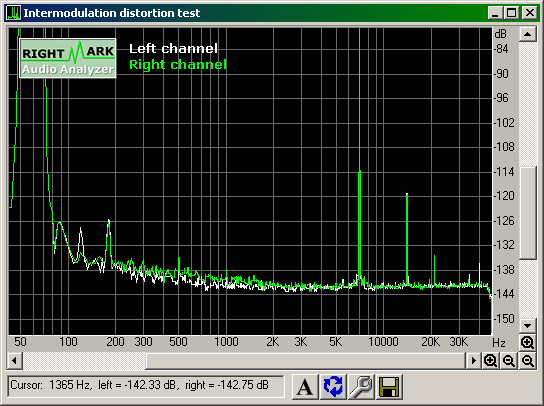Click the spectrum icon in the title bar
The width and height of the screenshot is (544, 406).
click(x=13, y=13)
